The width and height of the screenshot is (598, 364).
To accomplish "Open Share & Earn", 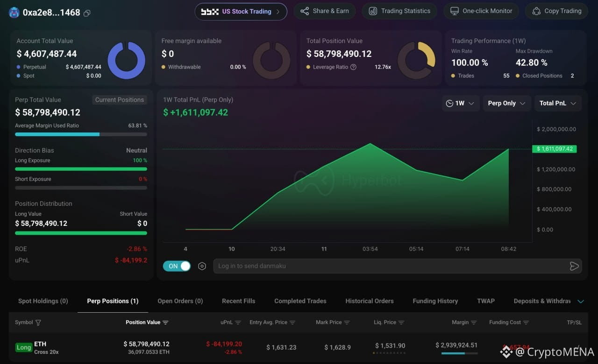I will (x=324, y=11).
